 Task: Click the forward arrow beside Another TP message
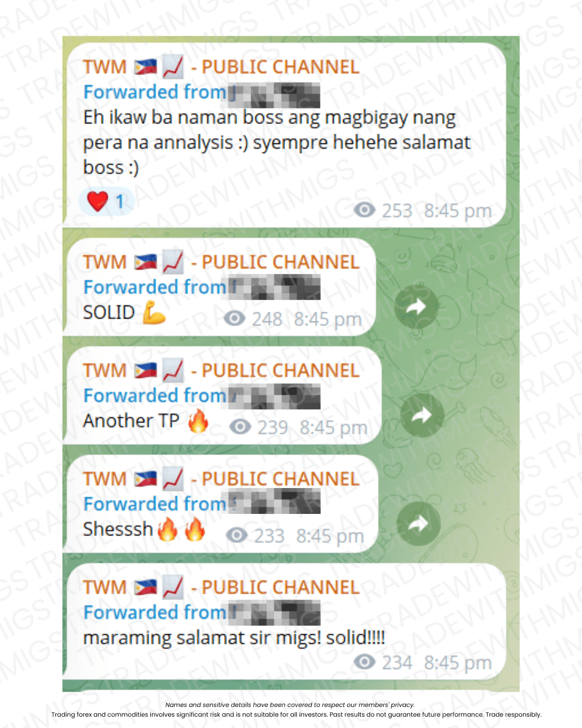422,415
